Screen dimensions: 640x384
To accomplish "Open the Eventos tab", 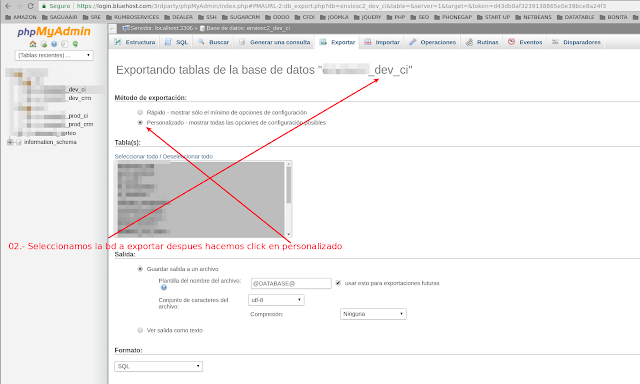I will click(x=525, y=42).
